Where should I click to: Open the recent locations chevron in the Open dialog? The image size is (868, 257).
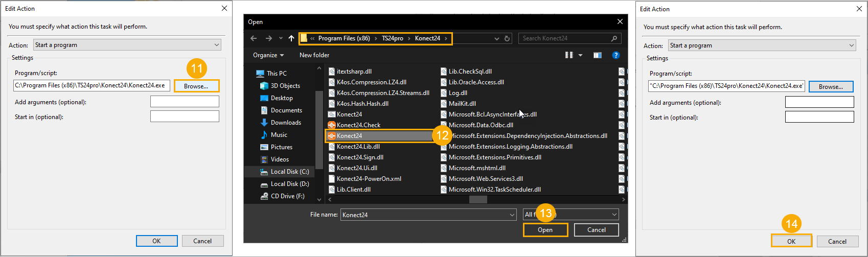(281, 38)
